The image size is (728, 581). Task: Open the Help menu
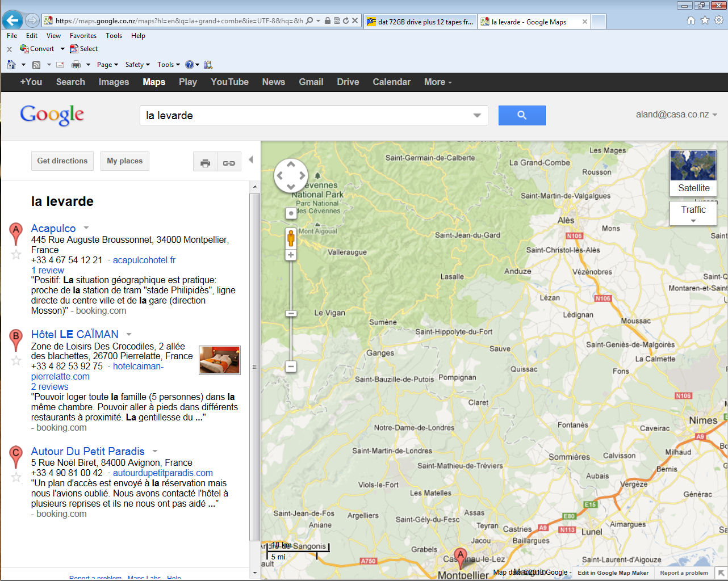coord(138,35)
